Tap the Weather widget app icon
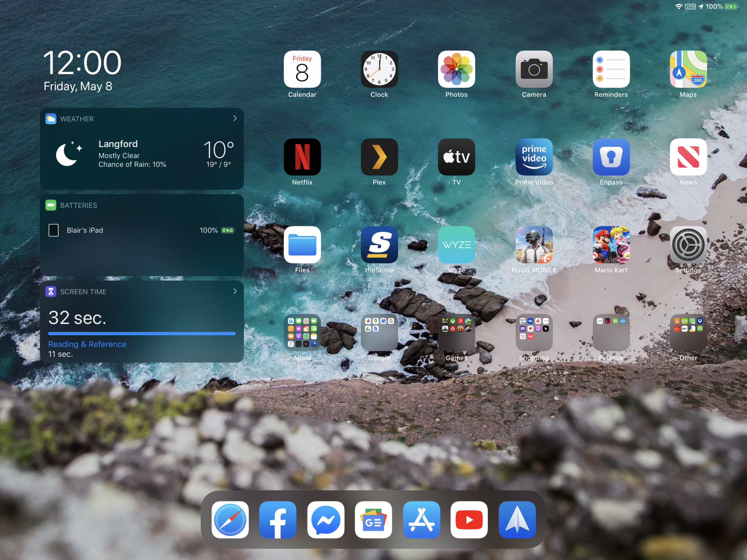This screenshot has width=747, height=560. point(51,119)
